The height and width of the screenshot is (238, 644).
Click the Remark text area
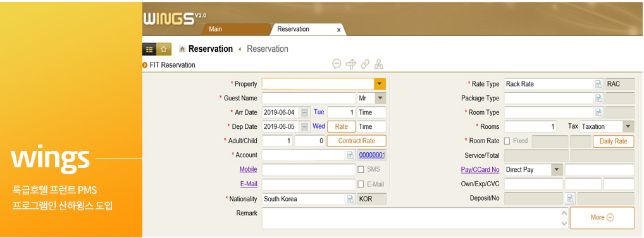click(x=411, y=218)
